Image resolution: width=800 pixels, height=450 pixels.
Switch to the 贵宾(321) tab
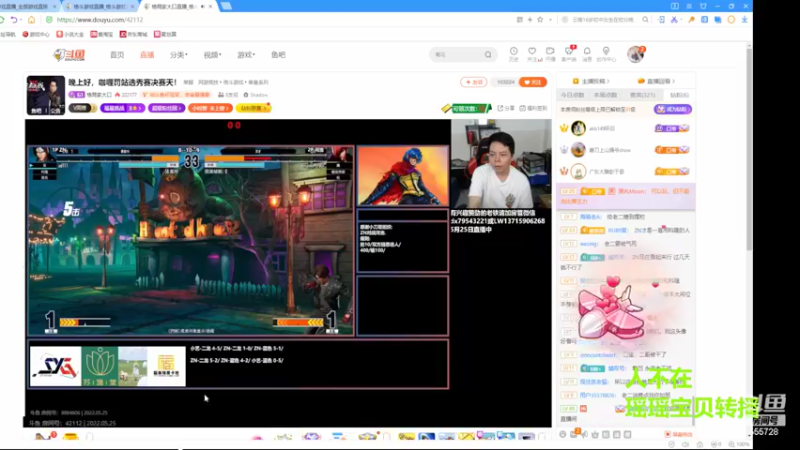pyautogui.click(x=642, y=95)
